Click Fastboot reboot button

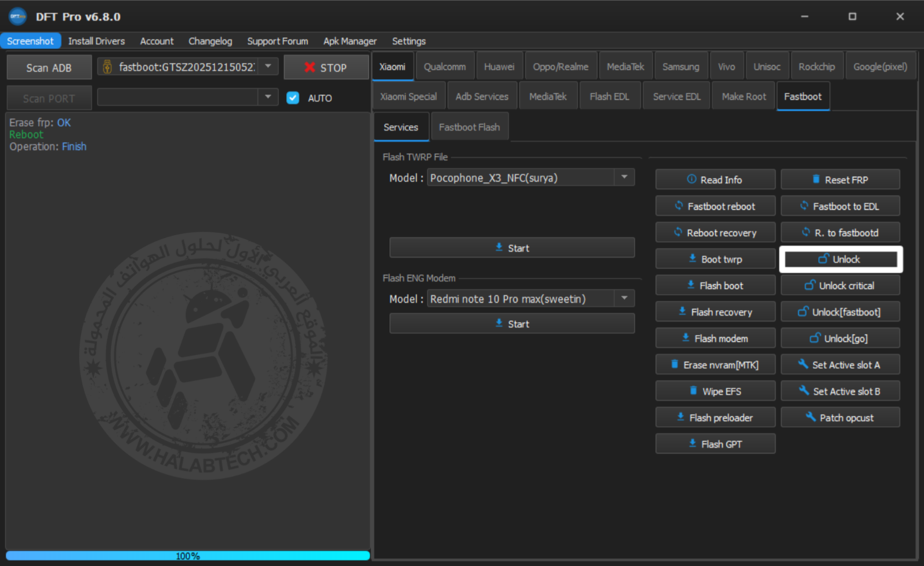click(715, 206)
